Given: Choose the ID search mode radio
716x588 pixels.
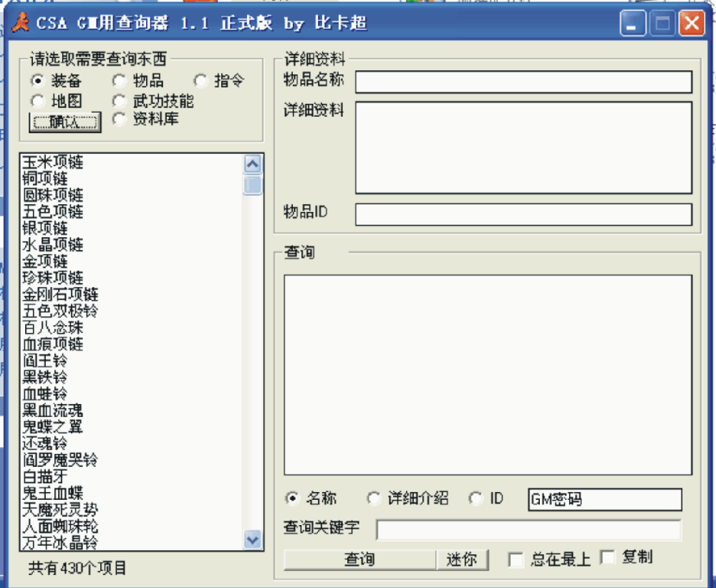Looking at the screenshot, I should (476, 498).
